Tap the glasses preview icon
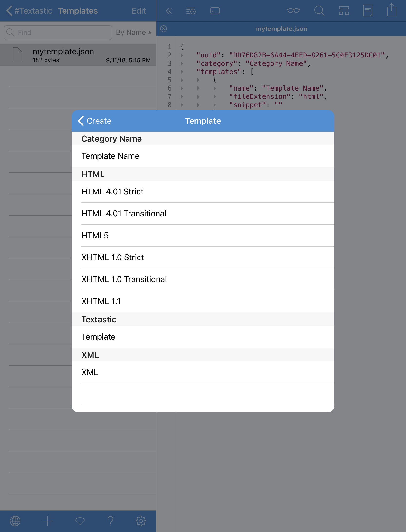 (293, 10)
